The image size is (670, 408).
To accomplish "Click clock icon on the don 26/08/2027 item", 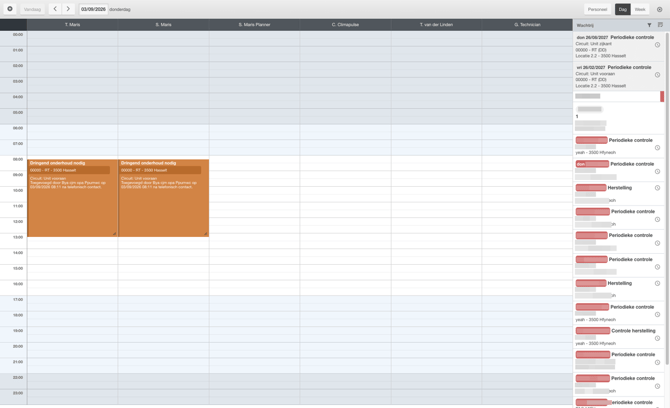I will tap(657, 45).
